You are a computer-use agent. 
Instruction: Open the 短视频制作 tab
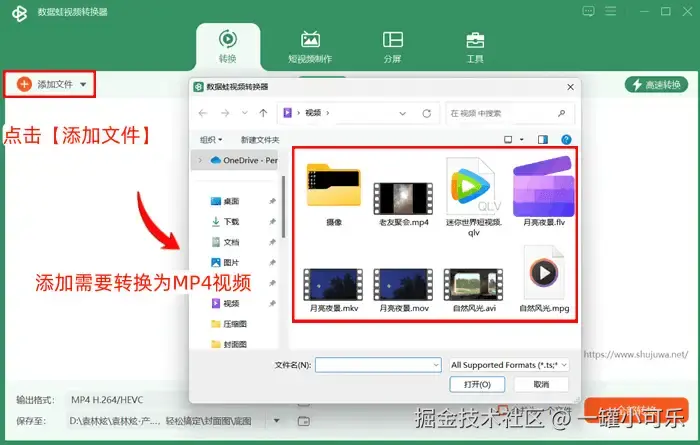[310, 47]
